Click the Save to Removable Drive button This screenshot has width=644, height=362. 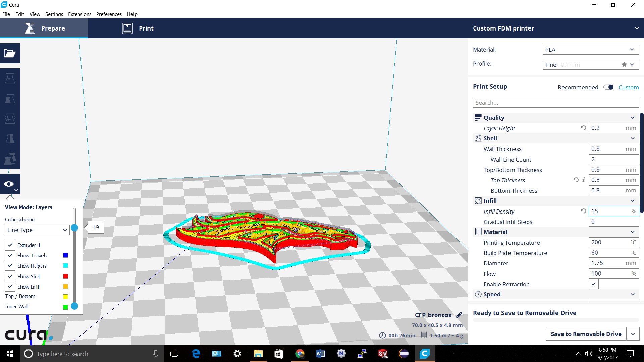586,334
